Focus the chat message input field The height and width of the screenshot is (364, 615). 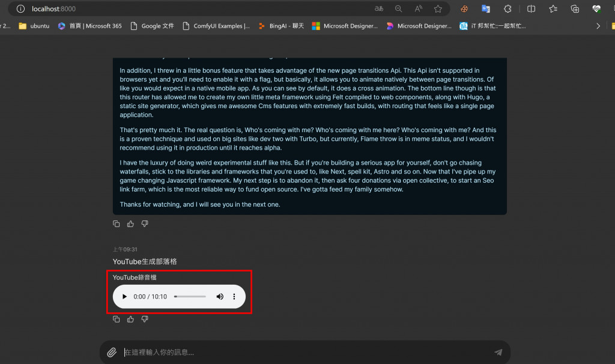pos(306,352)
